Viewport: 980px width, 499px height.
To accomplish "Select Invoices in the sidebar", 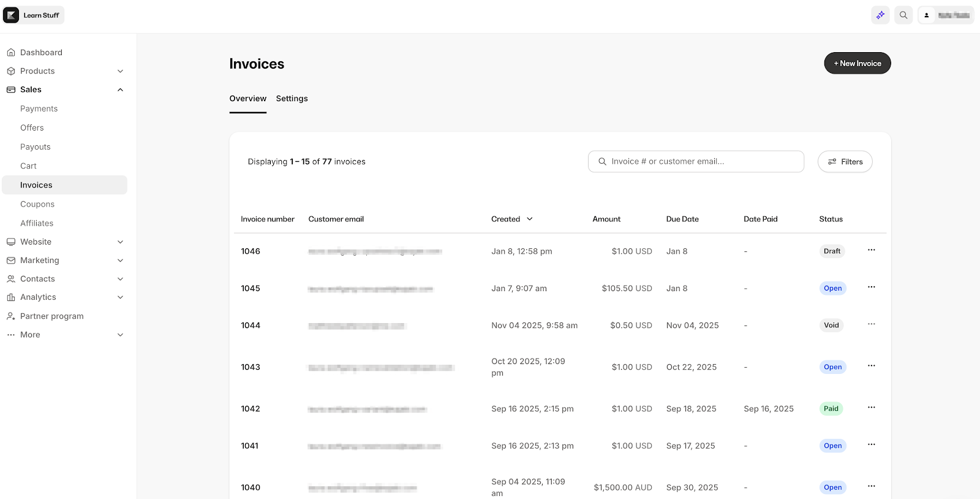I will pos(64,185).
